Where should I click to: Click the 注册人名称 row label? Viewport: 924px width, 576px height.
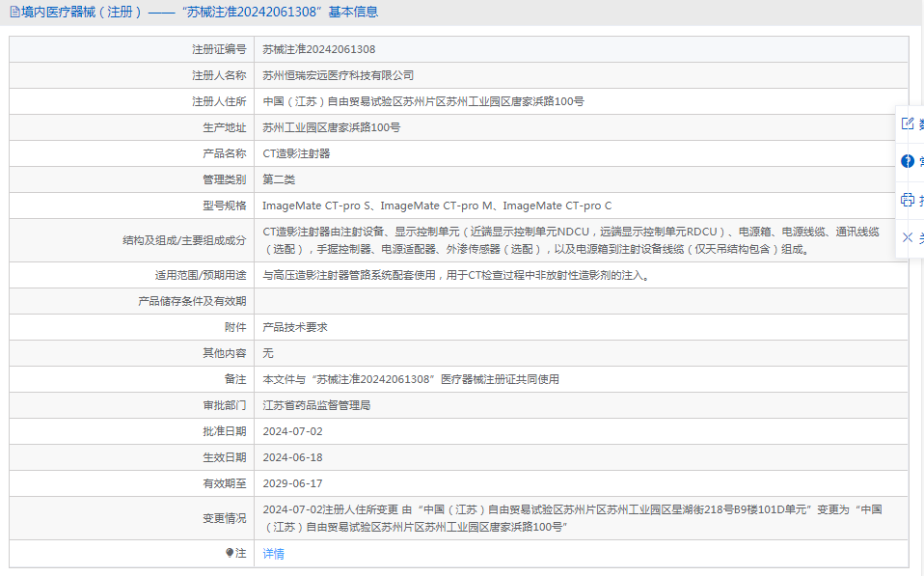219,75
